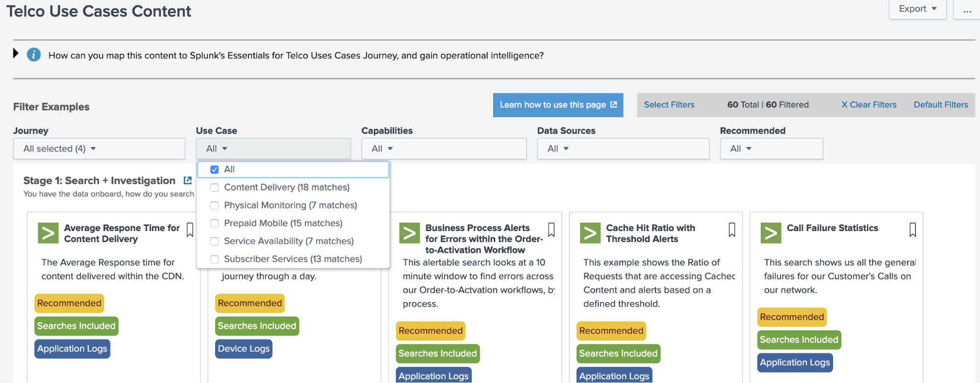This screenshot has width=980, height=383.
Task: Click Searches Included tag on Business Process Alerts card
Action: (x=438, y=354)
